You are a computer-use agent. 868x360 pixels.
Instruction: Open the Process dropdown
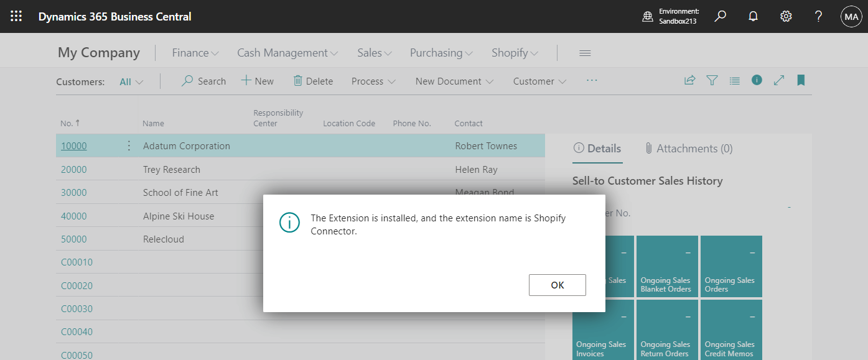click(372, 81)
